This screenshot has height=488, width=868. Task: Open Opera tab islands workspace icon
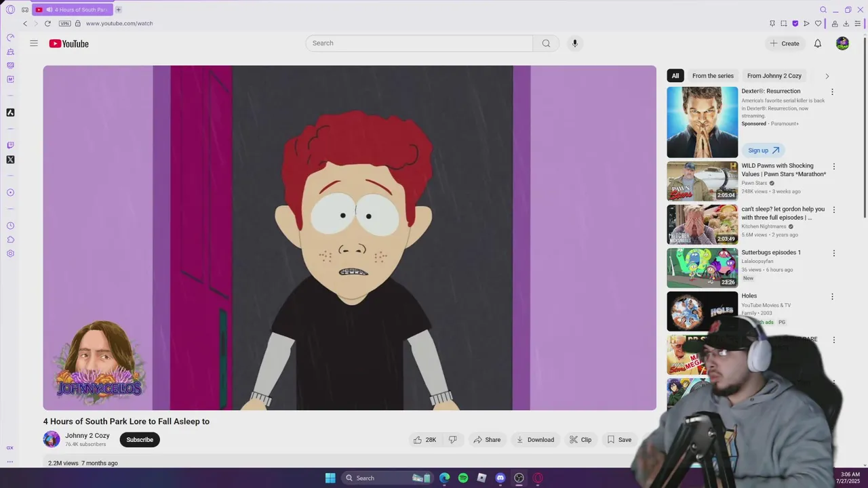(x=25, y=9)
